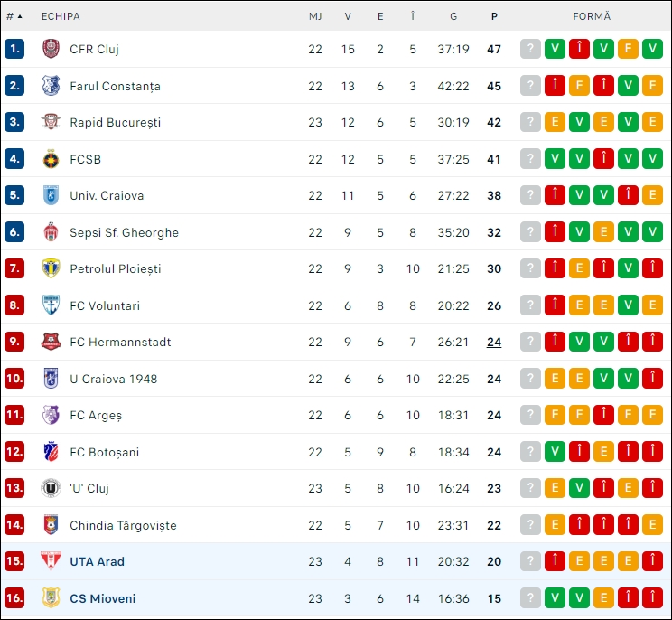Open the CS Mioveni yellow crest
672x620 pixels.
pos(51,597)
